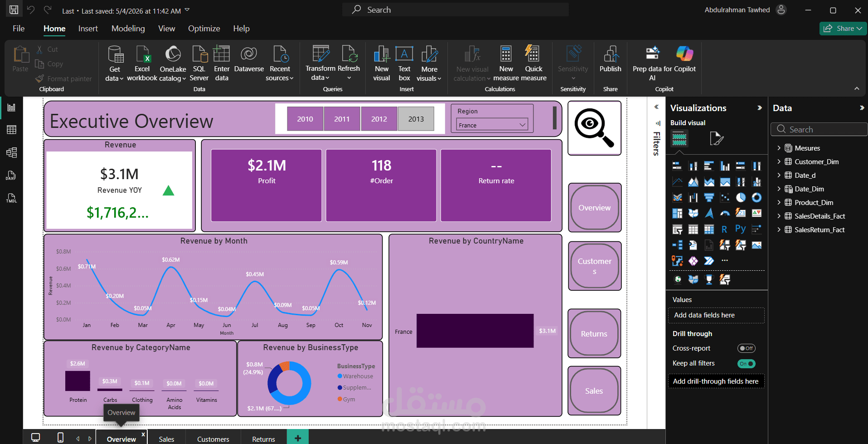
Task: Select year 2011 in slicer
Action: click(x=342, y=119)
